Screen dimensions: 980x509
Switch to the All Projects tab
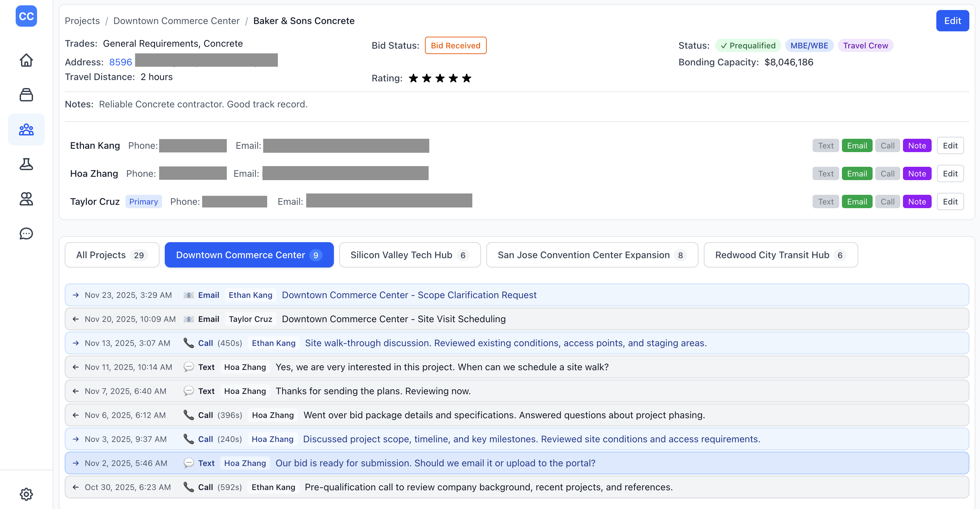pyautogui.click(x=112, y=255)
